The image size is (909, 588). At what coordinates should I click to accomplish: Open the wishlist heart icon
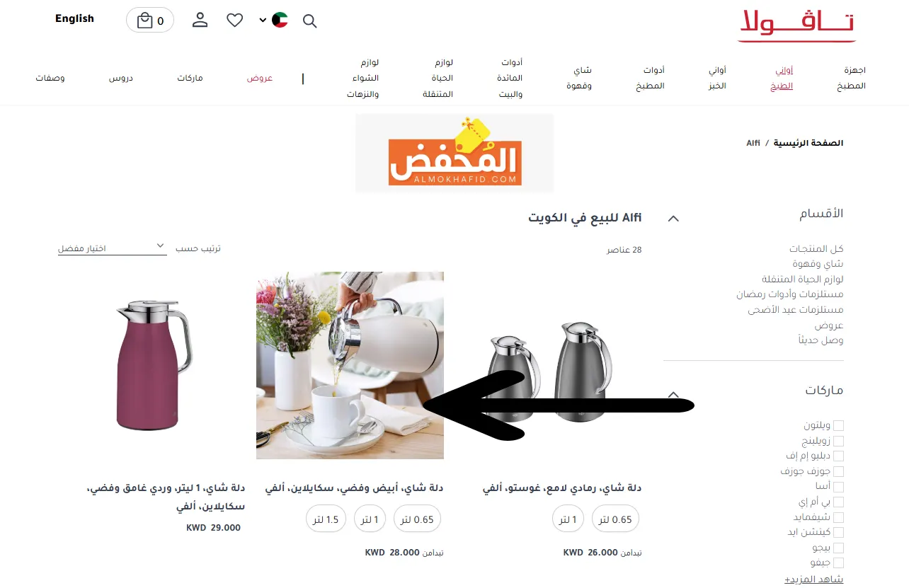coord(235,21)
